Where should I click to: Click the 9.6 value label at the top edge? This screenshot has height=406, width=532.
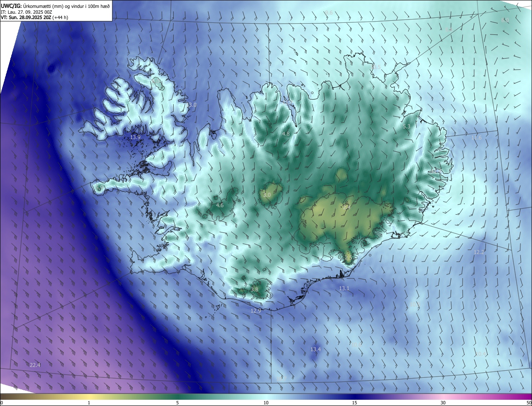tap(329, 13)
